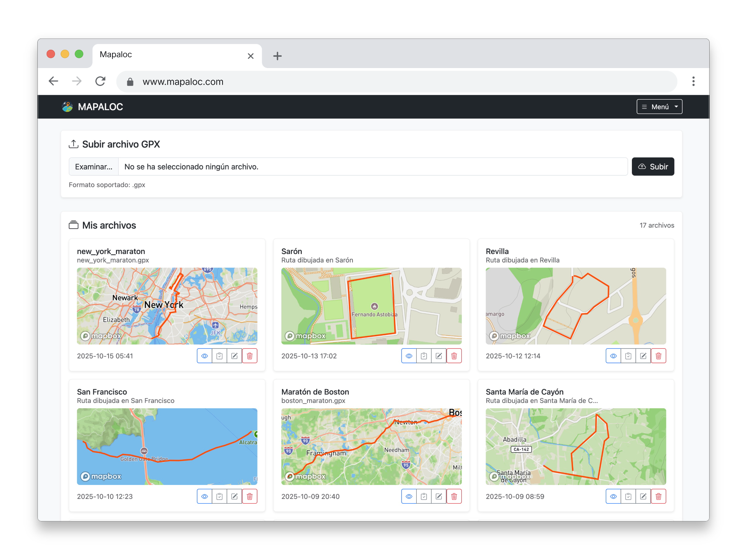Reload the current page
747x560 pixels.
pyautogui.click(x=100, y=81)
